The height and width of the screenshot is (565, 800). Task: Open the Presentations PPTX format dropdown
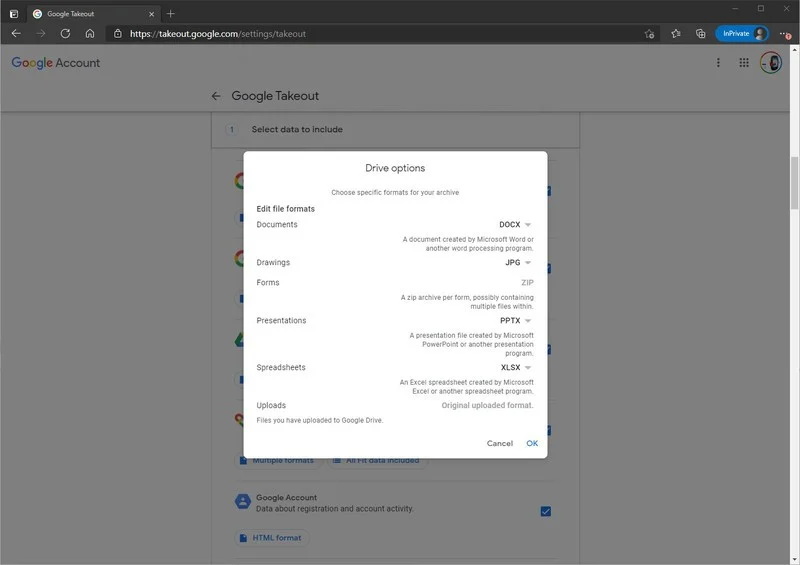(x=516, y=321)
